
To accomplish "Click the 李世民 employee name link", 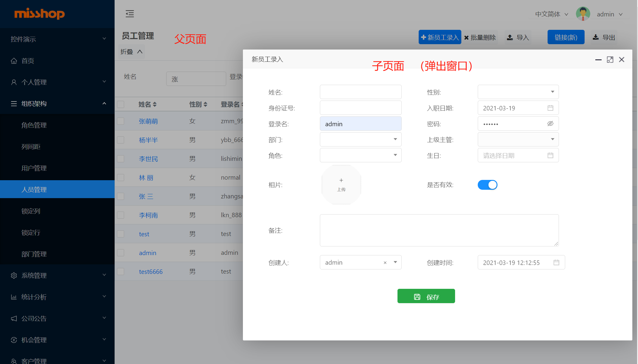I will click(x=148, y=159).
